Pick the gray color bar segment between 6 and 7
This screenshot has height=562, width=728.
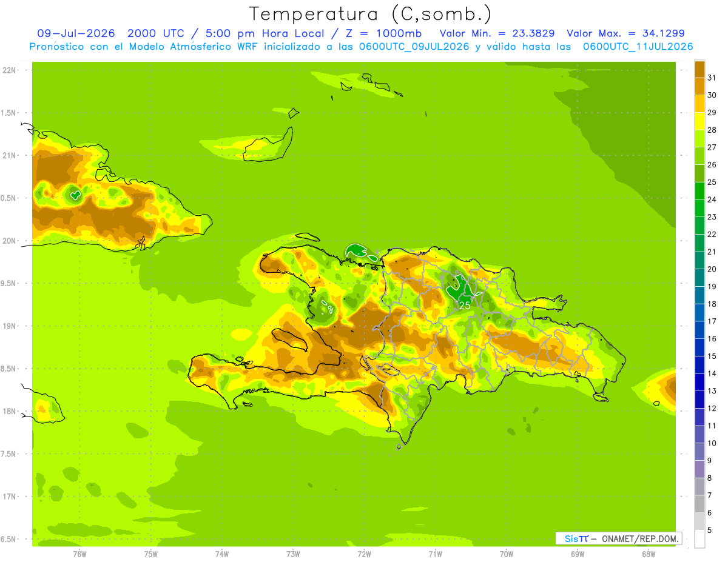coord(699,504)
